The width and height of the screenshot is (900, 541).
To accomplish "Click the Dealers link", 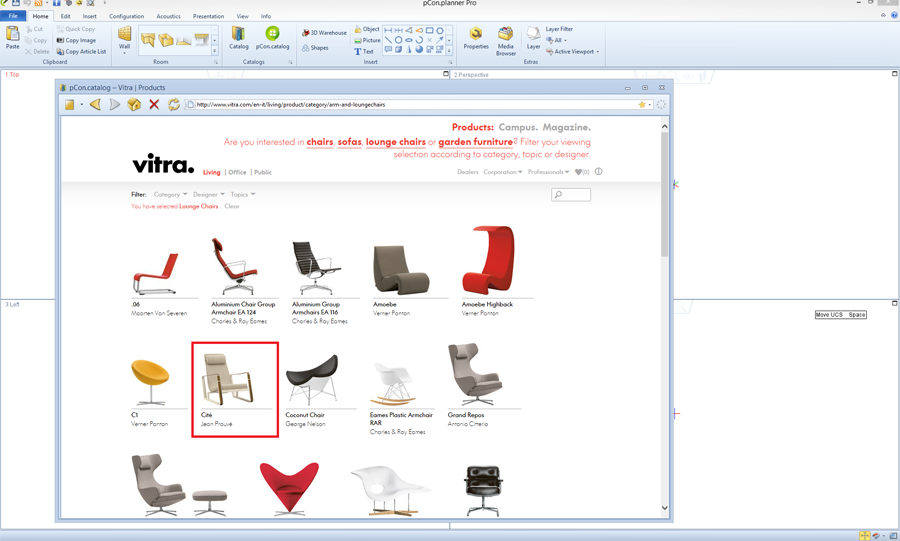I will [468, 172].
